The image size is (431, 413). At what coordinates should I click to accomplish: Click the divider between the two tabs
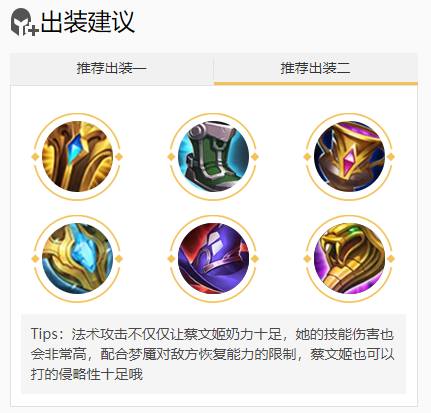[x=213, y=69]
